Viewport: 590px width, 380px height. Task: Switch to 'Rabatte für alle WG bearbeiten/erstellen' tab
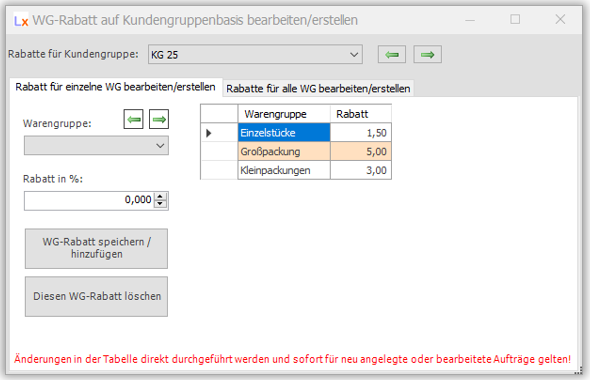point(318,88)
